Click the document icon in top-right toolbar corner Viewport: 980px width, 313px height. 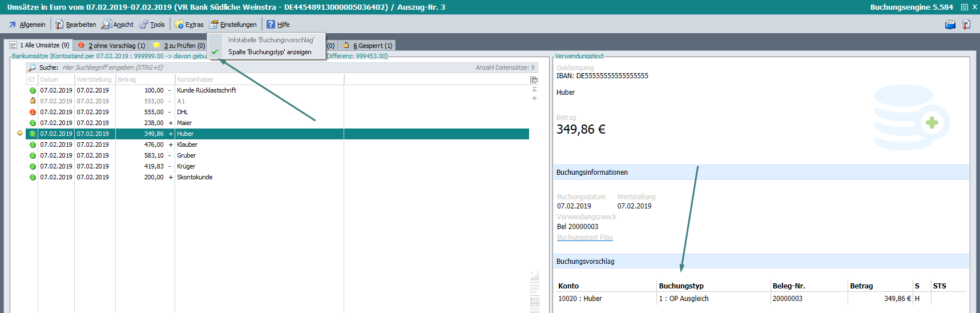(x=966, y=25)
